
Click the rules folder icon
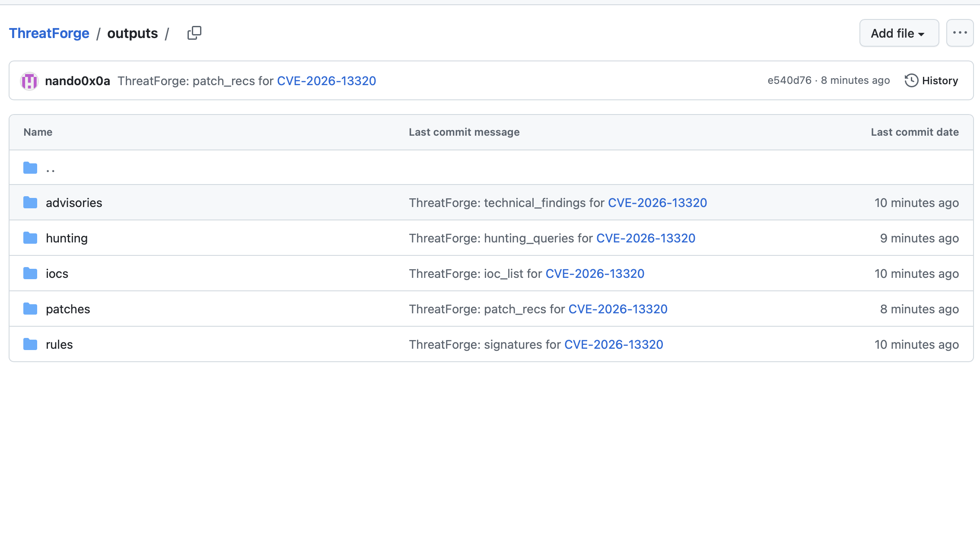(x=30, y=344)
